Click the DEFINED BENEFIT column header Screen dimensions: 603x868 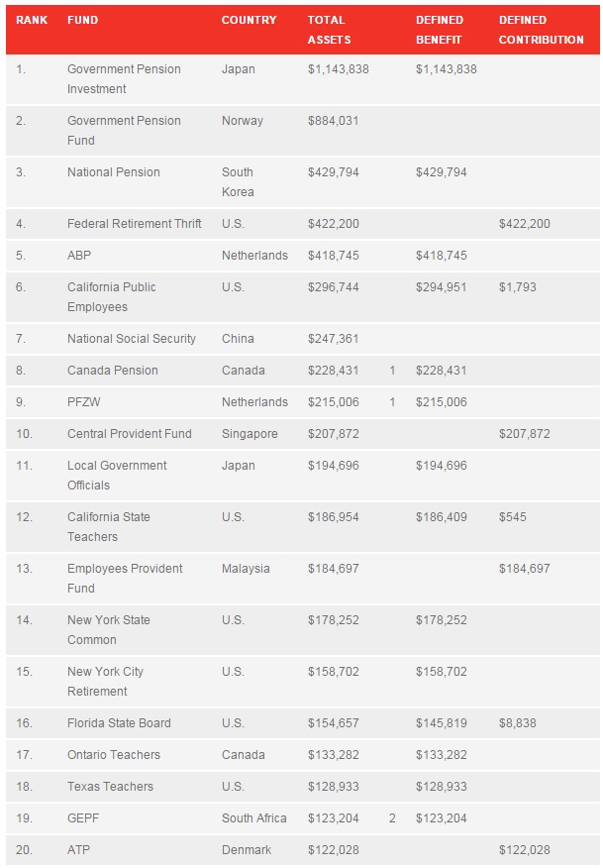tap(440, 30)
